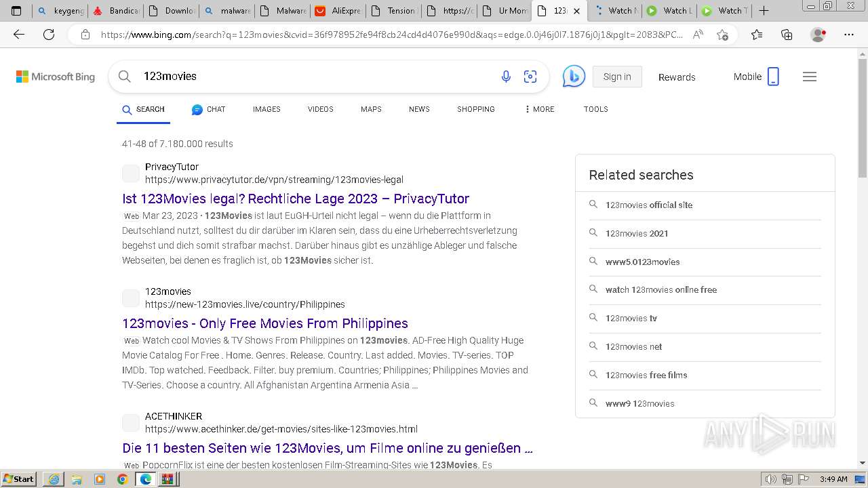Open 'Die 11 besten Seiten wie 123Movies' result

click(x=328, y=448)
